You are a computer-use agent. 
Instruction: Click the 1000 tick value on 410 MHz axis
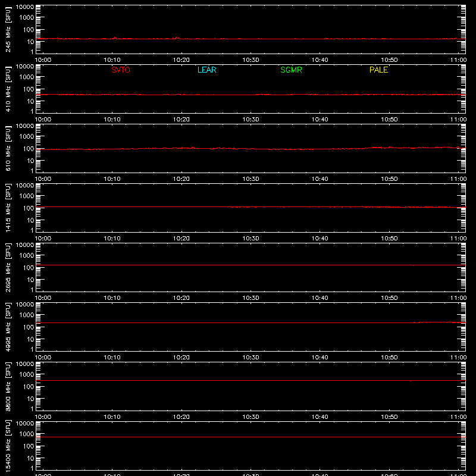pyautogui.click(x=27, y=77)
